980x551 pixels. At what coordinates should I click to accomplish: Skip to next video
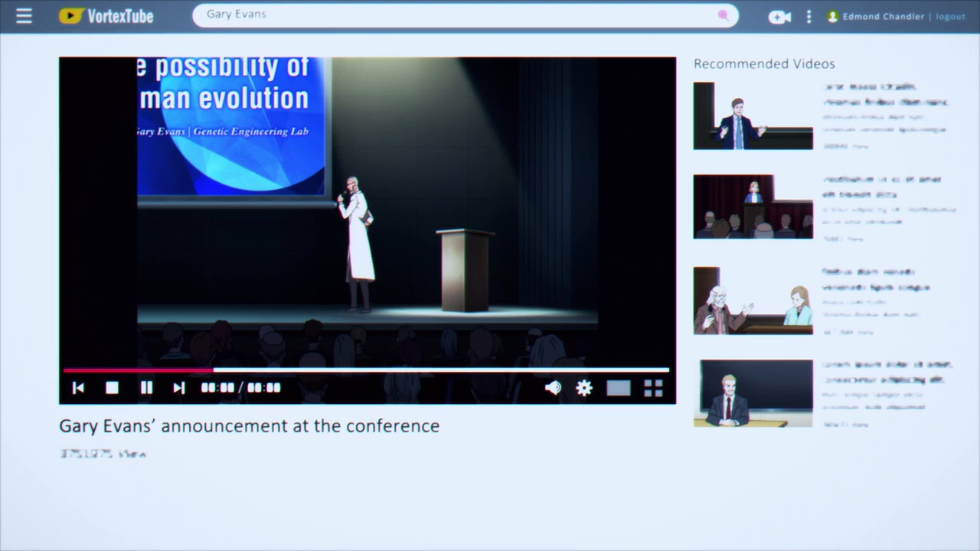tap(178, 388)
